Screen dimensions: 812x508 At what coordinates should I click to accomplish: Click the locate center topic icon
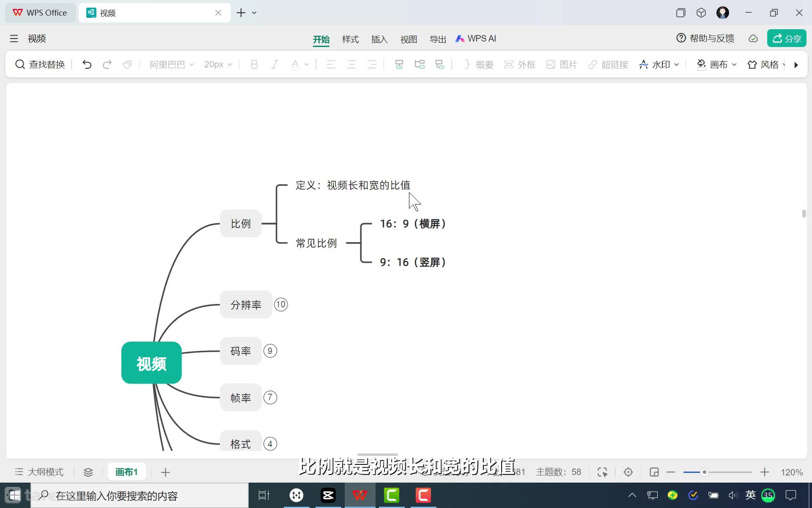pyautogui.click(x=628, y=472)
